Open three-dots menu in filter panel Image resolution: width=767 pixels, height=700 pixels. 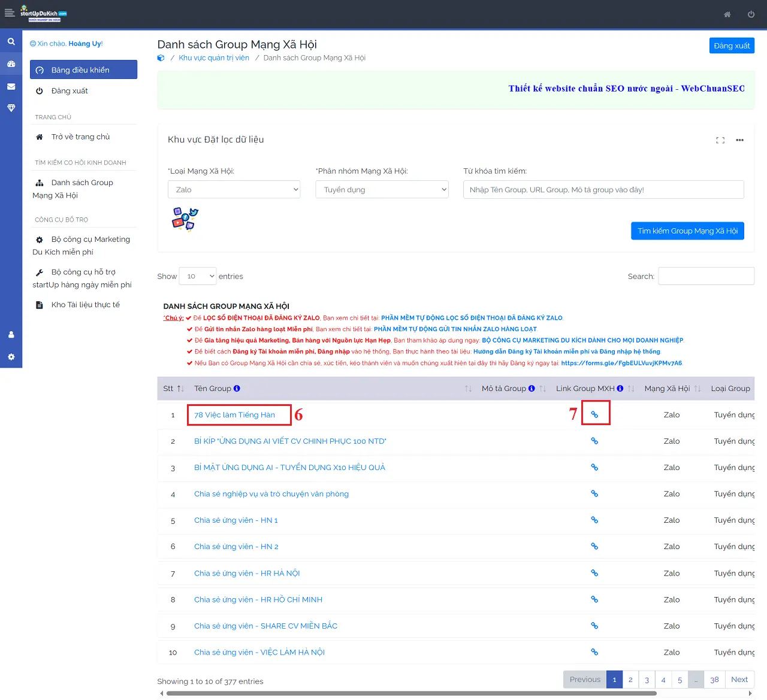tap(739, 140)
